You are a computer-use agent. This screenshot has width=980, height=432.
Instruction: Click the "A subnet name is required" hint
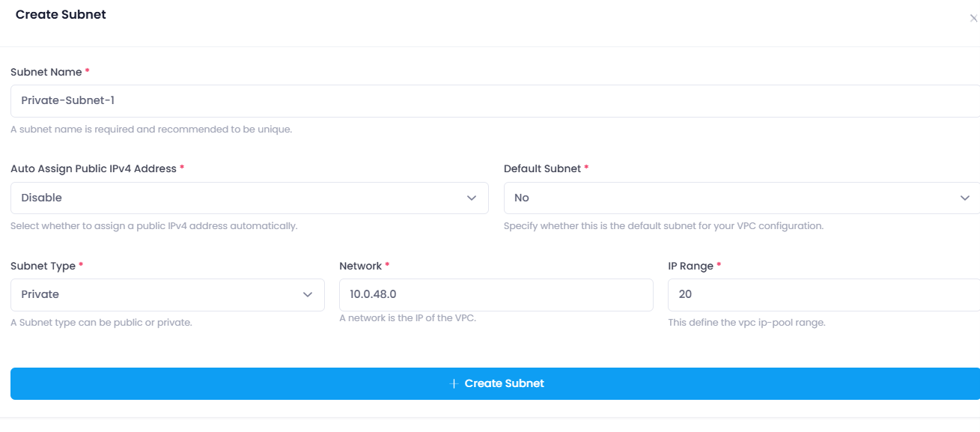[x=151, y=129]
